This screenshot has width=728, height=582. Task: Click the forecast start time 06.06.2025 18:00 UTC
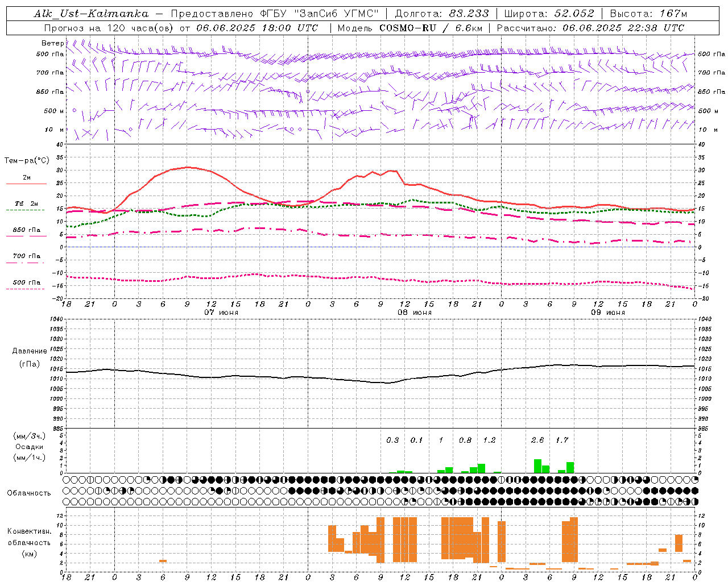[257, 28]
